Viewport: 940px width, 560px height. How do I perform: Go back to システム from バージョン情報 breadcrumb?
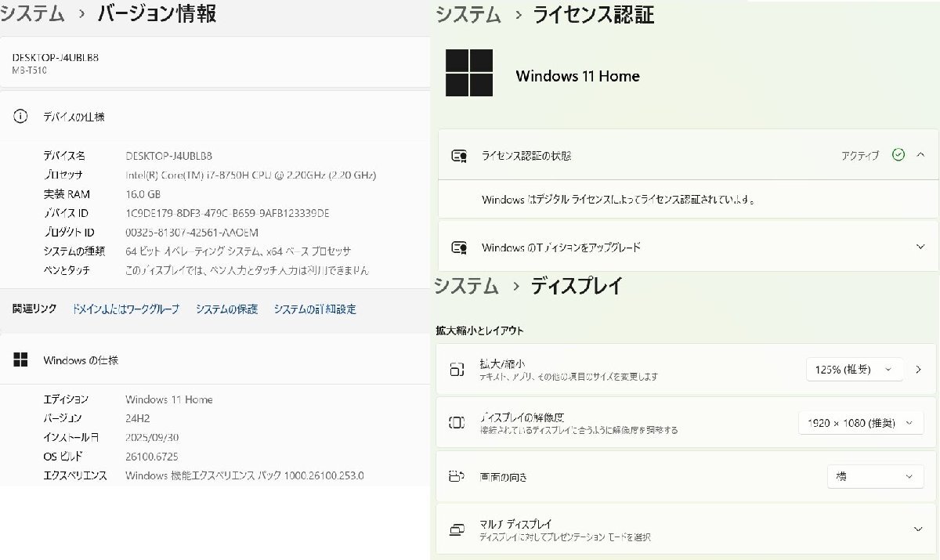click(33, 13)
